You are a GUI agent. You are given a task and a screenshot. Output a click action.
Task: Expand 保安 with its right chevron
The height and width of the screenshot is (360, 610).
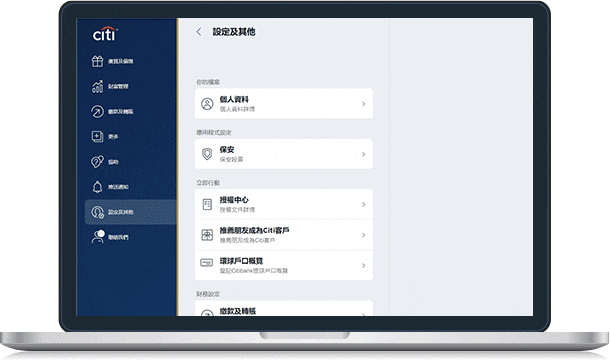point(364,154)
